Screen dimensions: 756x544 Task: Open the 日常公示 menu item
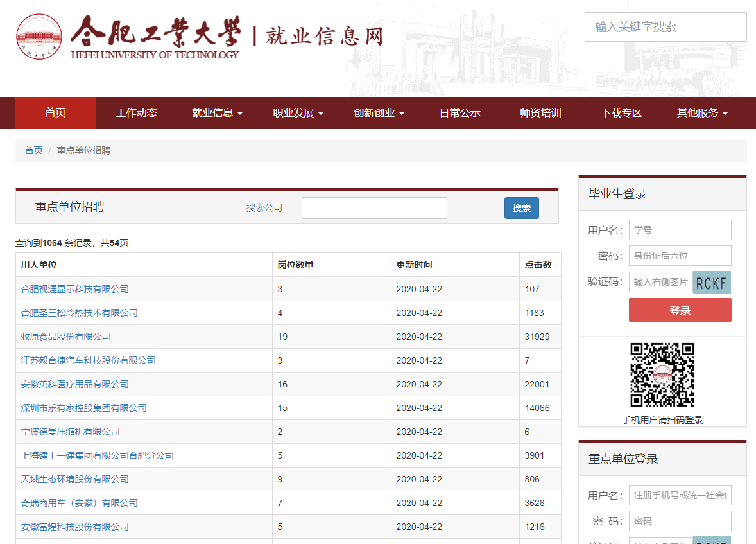(460, 112)
